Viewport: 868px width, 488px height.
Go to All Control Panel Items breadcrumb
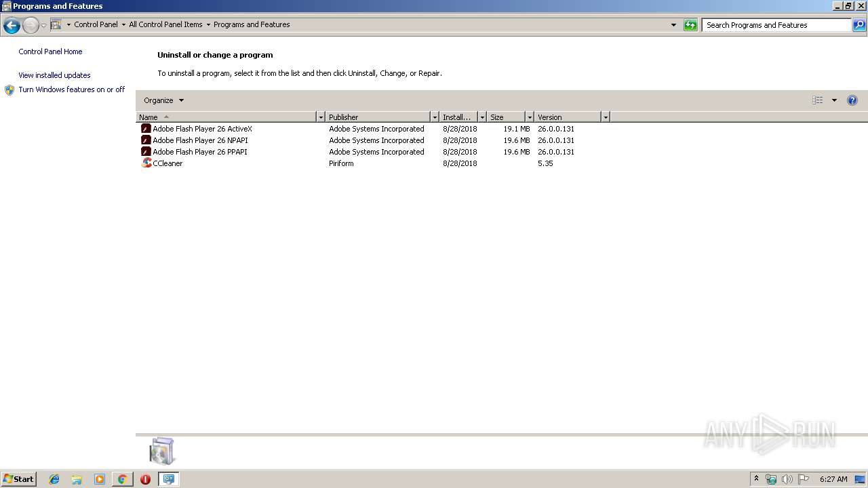click(x=165, y=24)
